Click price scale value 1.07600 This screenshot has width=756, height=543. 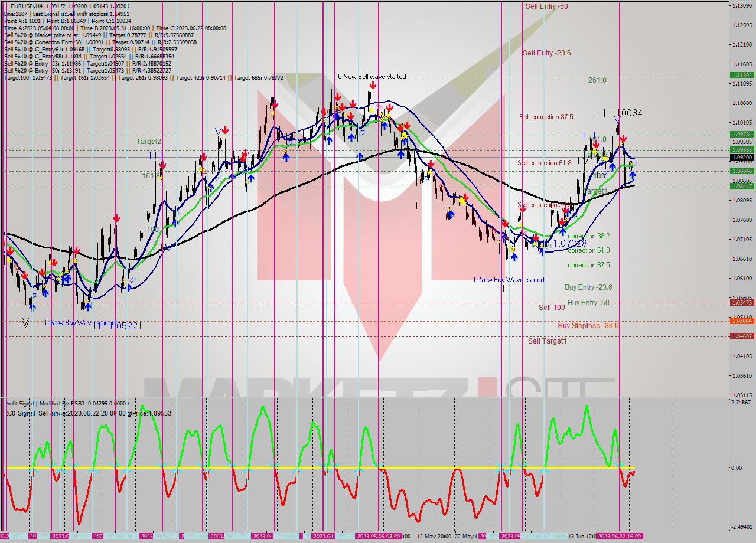[x=742, y=220]
